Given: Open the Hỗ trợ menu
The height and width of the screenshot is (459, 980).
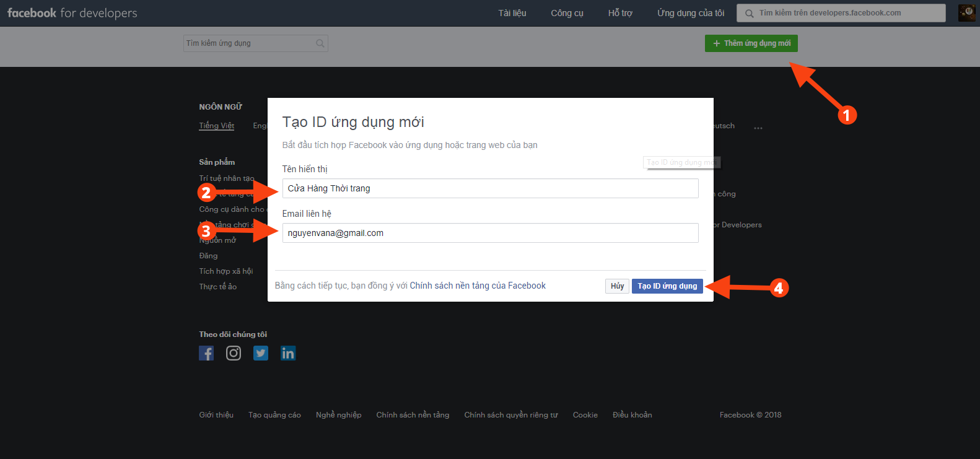Looking at the screenshot, I should pyautogui.click(x=620, y=13).
